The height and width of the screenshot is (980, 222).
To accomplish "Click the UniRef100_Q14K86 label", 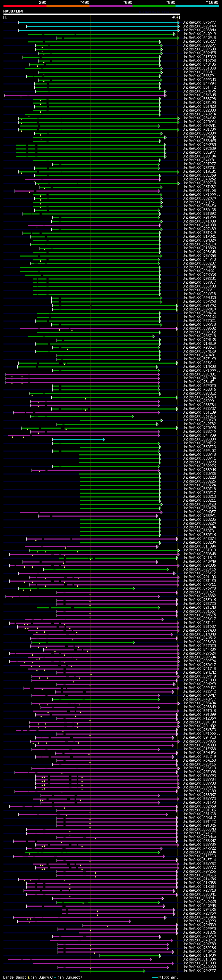I will point(199,879).
